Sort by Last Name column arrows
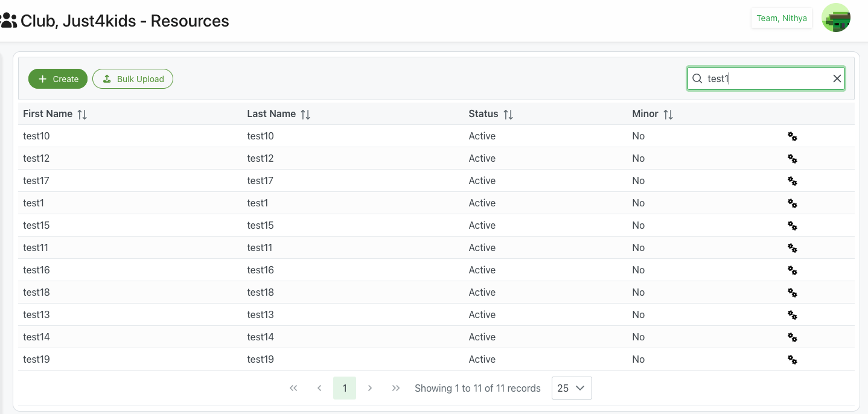The width and height of the screenshot is (868, 414). [305, 114]
